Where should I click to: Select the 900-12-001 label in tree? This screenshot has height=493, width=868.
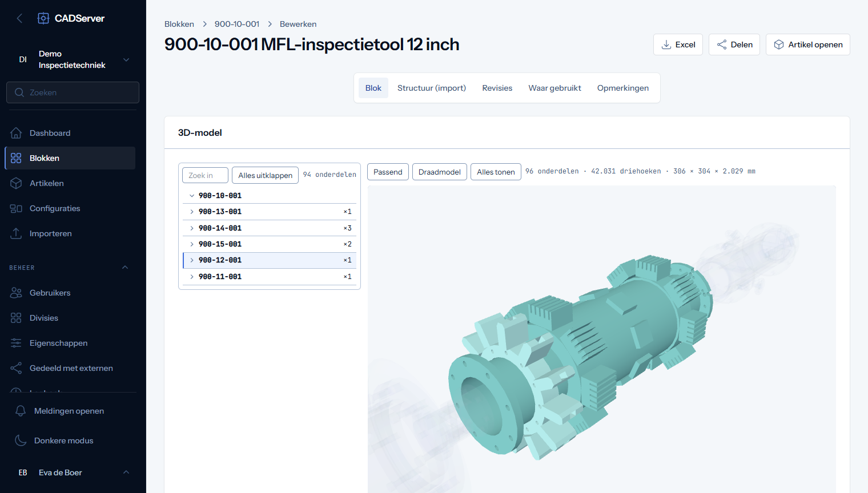tap(220, 260)
